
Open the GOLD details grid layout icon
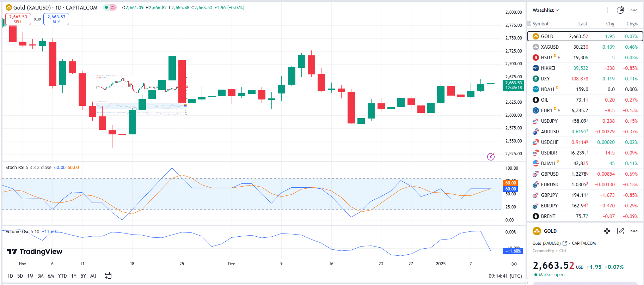tap(607, 231)
